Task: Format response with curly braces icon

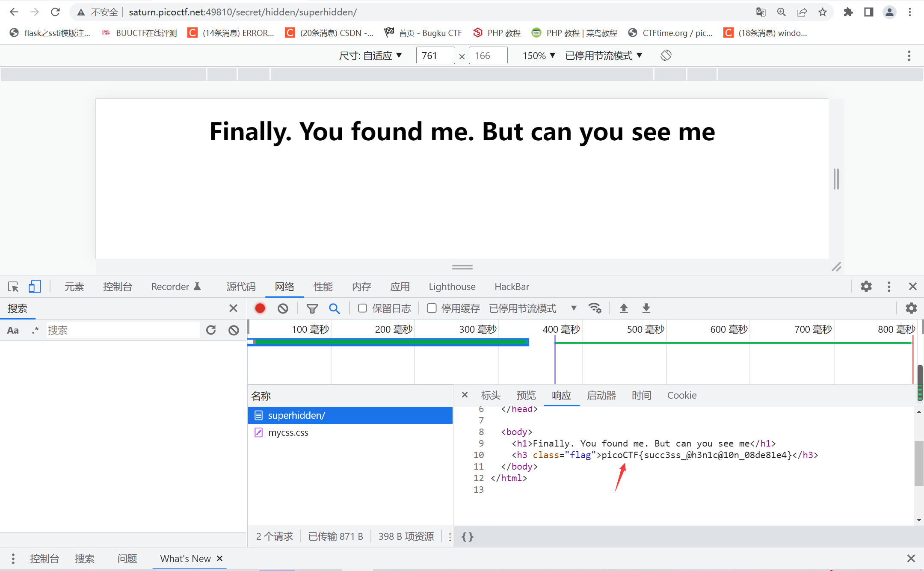Action: [467, 537]
